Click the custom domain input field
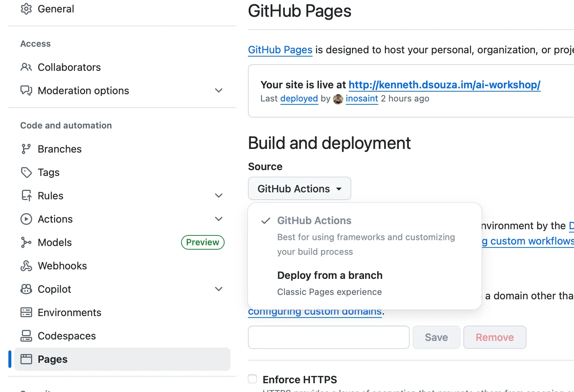This screenshot has height=392, width=574. 329,337
